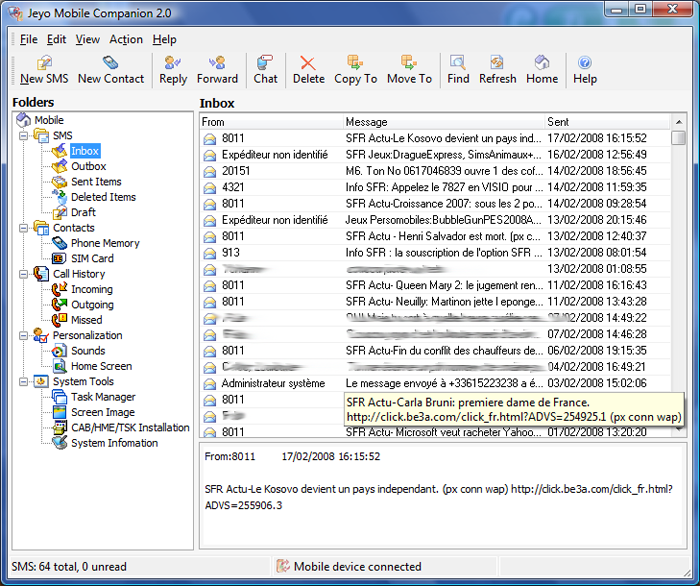Screen dimensions: 700x586
Task: Open the Screen Image icon
Action: (59, 412)
